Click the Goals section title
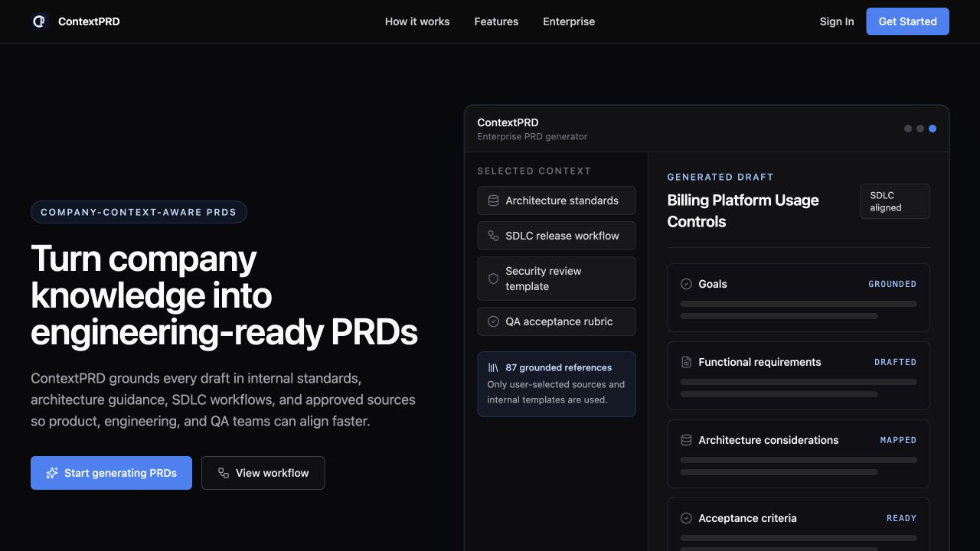This screenshot has height=551, width=980. coord(713,284)
